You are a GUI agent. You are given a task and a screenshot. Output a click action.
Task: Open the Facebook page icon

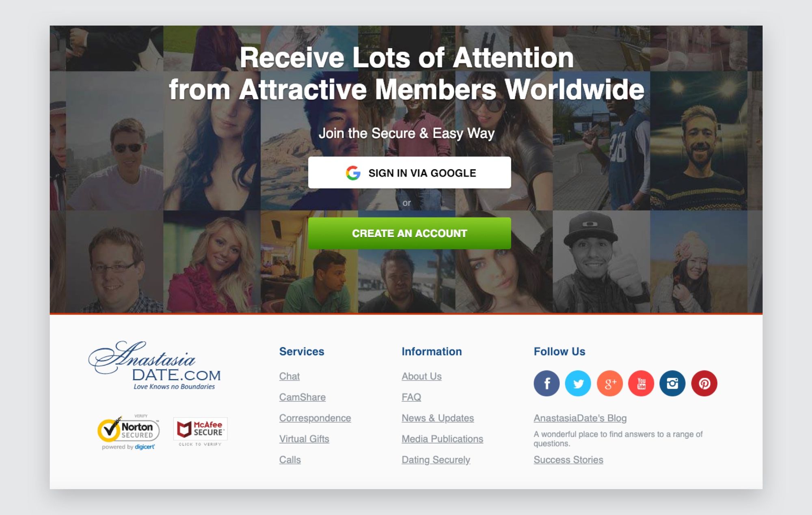pos(546,383)
